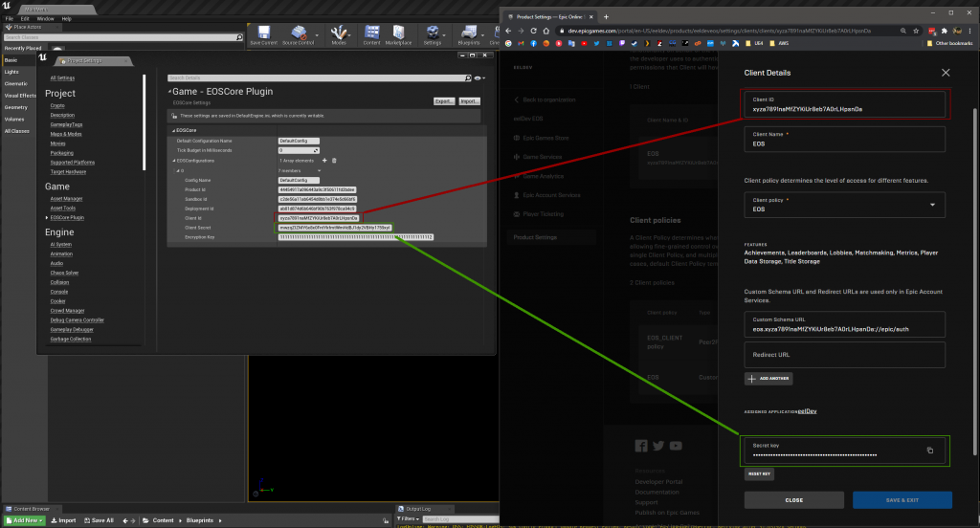
Task: Open Marketplace toolbar icon
Action: pos(398,33)
